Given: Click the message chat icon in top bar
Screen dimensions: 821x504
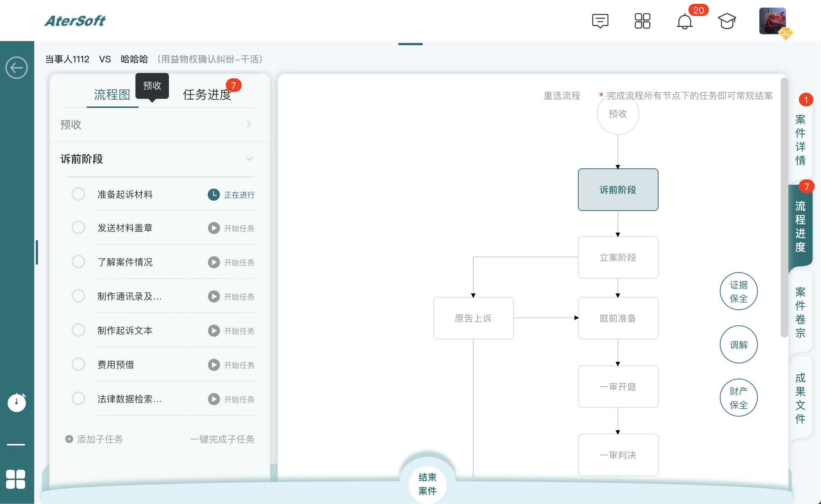Looking at the screenshot, I should click(x=600, y=22).
